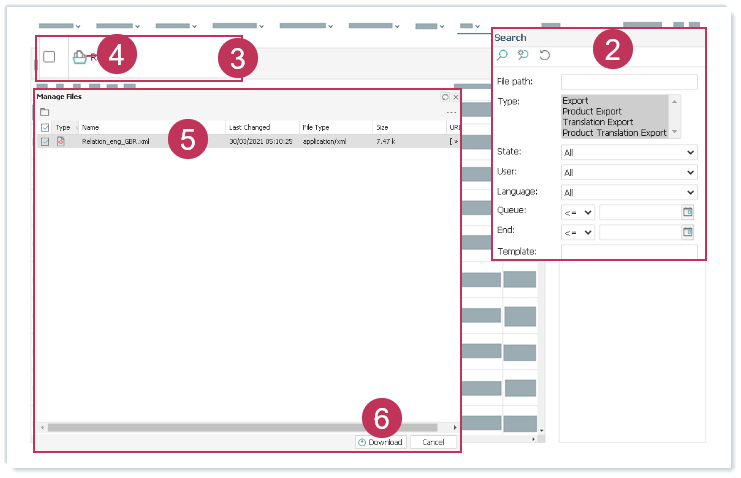The width and height of the screenshot is (741, 478).
Task: Click the Cancel button
Action: click(433, 442)
